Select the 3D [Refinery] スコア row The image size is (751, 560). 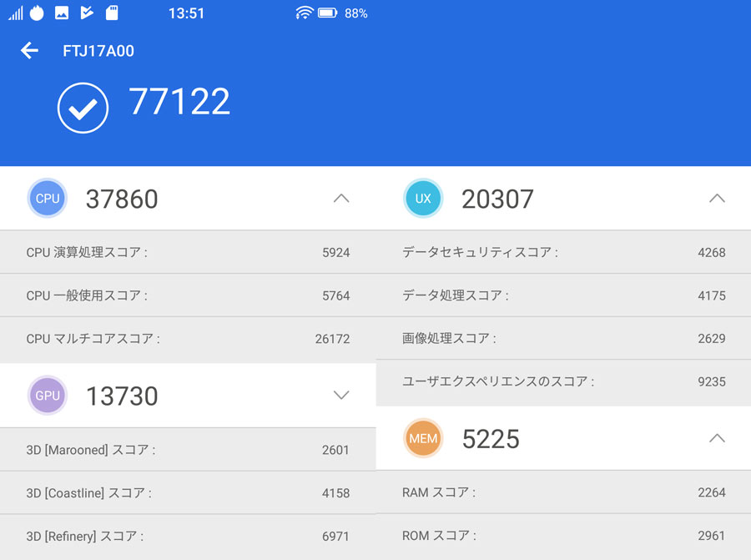click(x=188, y=536)
